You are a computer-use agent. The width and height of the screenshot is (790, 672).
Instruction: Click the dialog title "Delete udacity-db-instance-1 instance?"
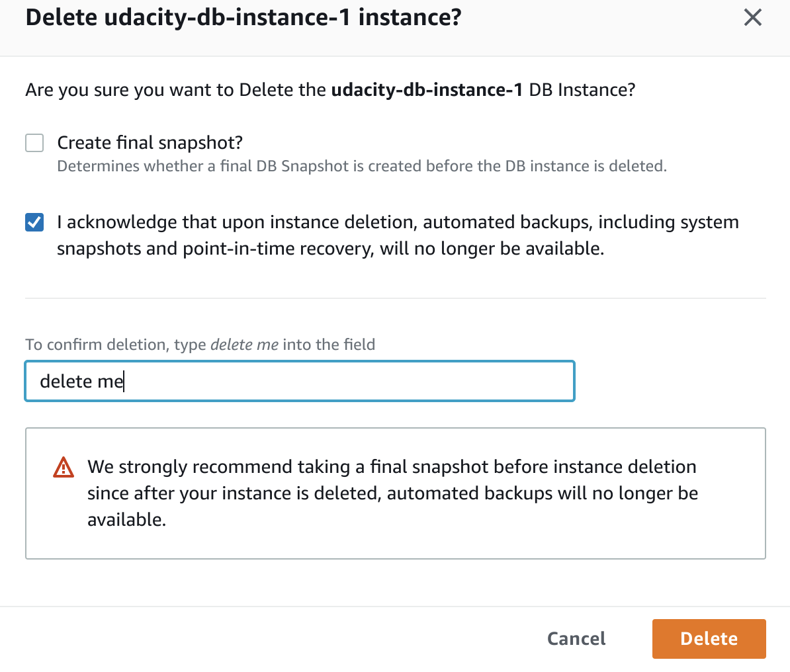[x=243, y=17]
